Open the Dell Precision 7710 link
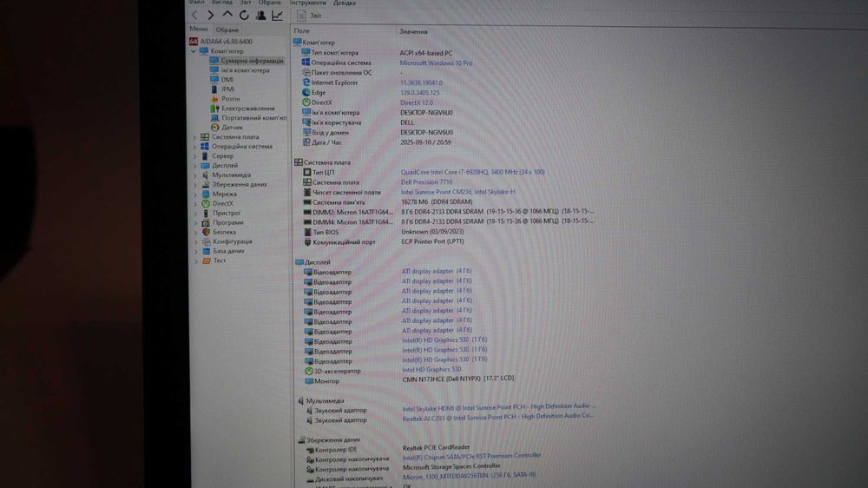Image resolution: width=868 pixels, height=488 pixels. (427, 182)
